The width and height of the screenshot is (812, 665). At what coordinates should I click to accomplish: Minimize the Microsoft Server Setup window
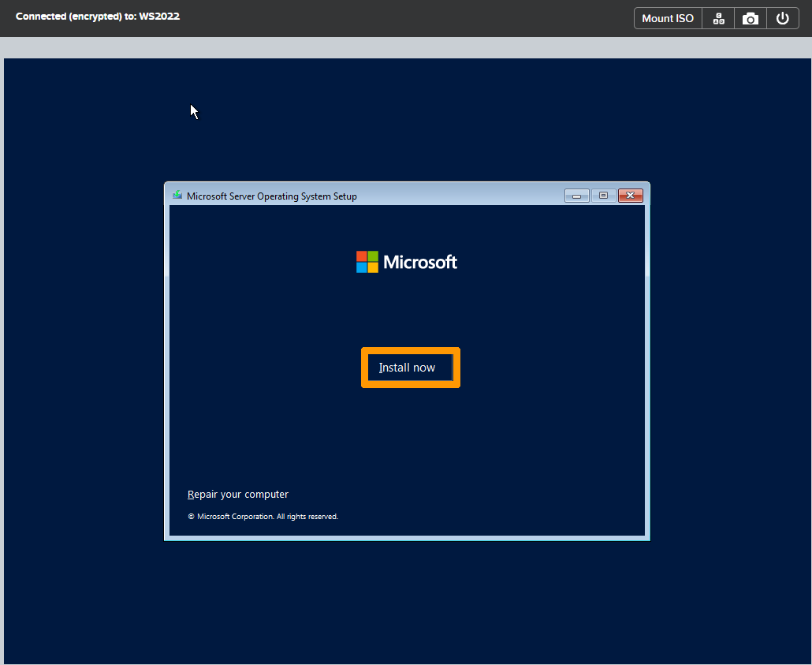pos(576,195)
